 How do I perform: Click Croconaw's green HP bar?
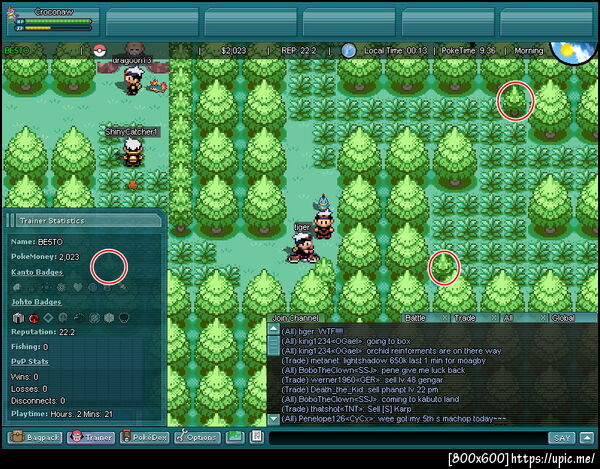[58, 22]
